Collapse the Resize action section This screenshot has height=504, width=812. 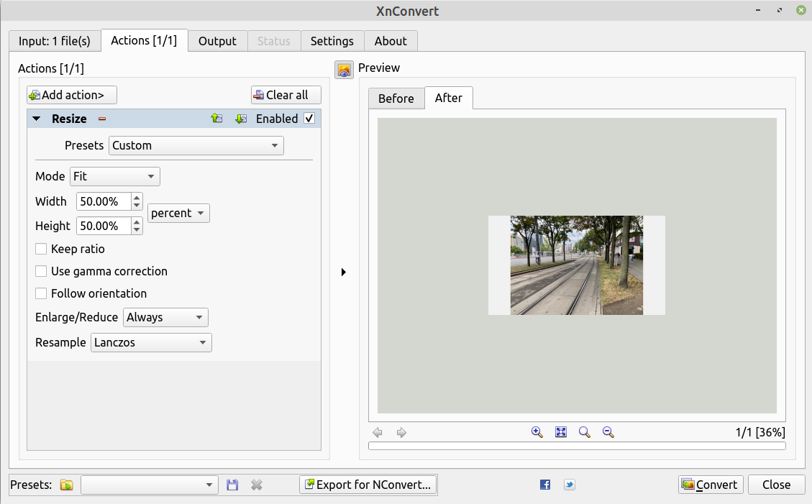point(37,119)
